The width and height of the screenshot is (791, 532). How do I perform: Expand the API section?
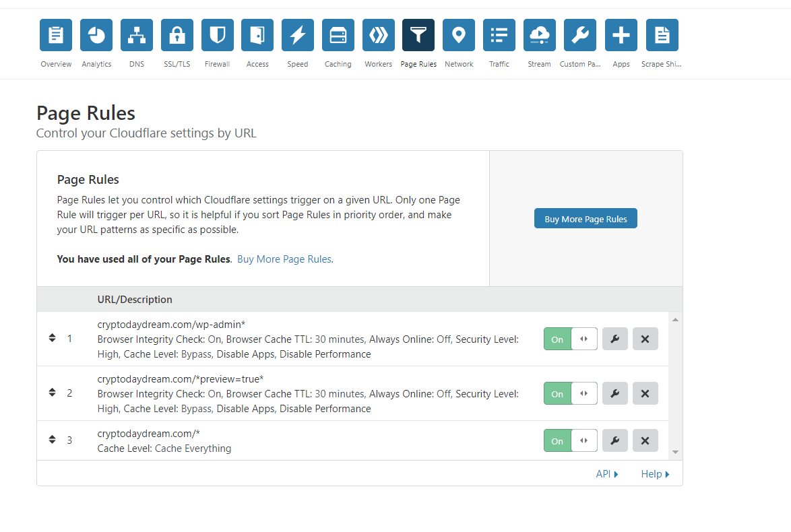coord(607,474)
